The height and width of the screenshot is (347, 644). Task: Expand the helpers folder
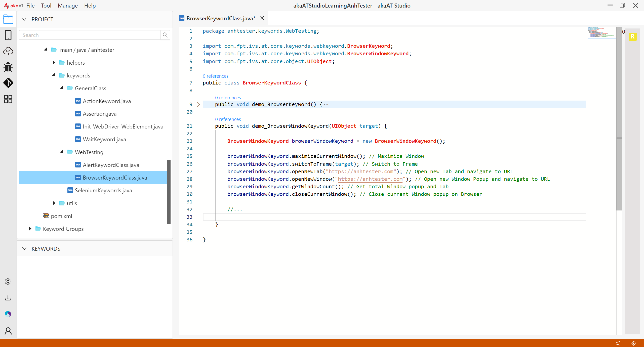coord(54,63)
